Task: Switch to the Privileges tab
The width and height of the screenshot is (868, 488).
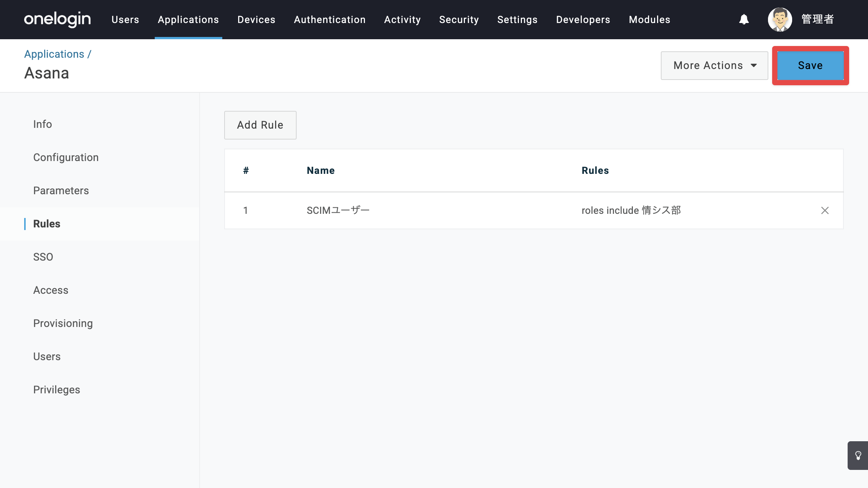Action: pos(57,390)
